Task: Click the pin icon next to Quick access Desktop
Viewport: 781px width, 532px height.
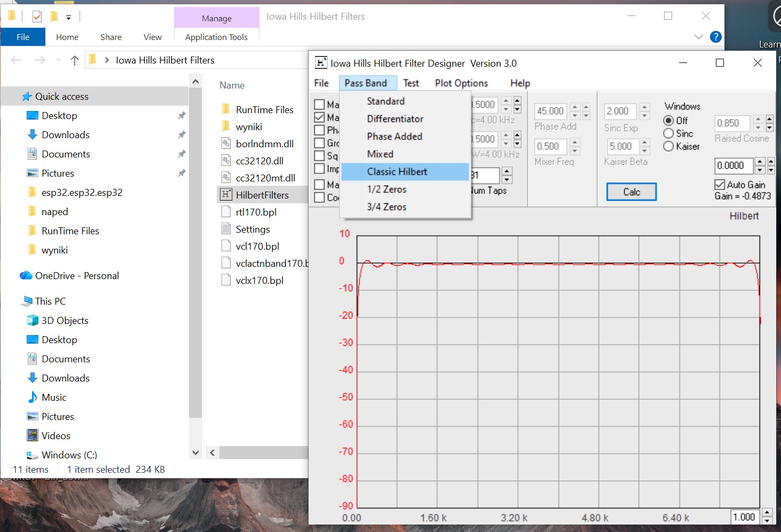Action: pos(182,116)
